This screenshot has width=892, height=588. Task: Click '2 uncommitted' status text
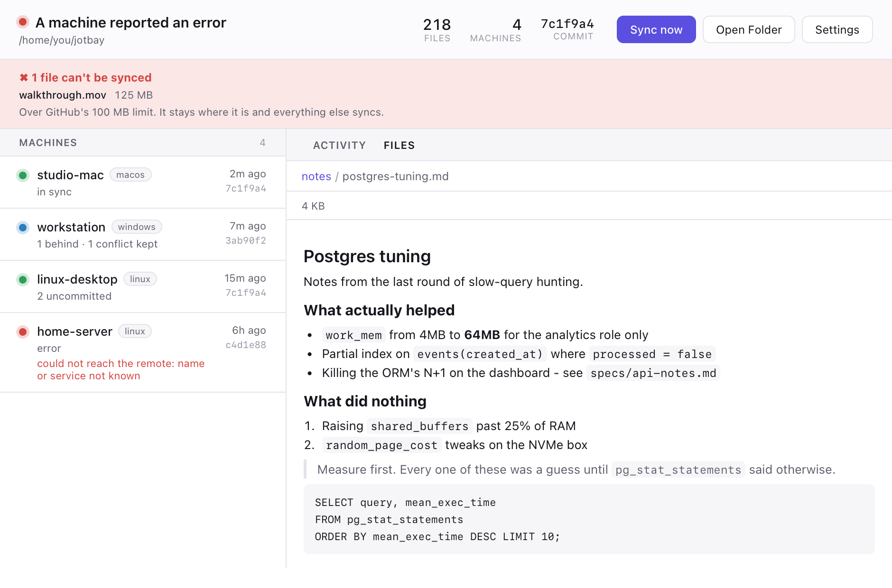(74, 296)
